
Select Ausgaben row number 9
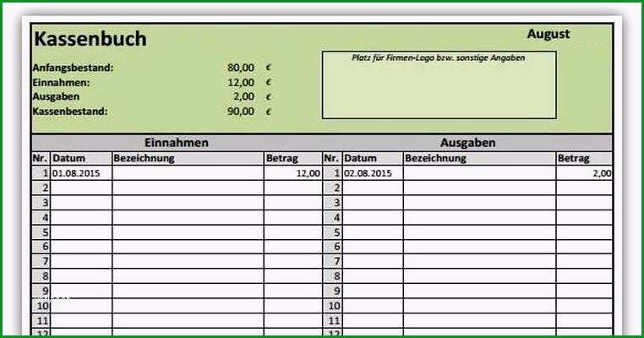click(333, 292)
